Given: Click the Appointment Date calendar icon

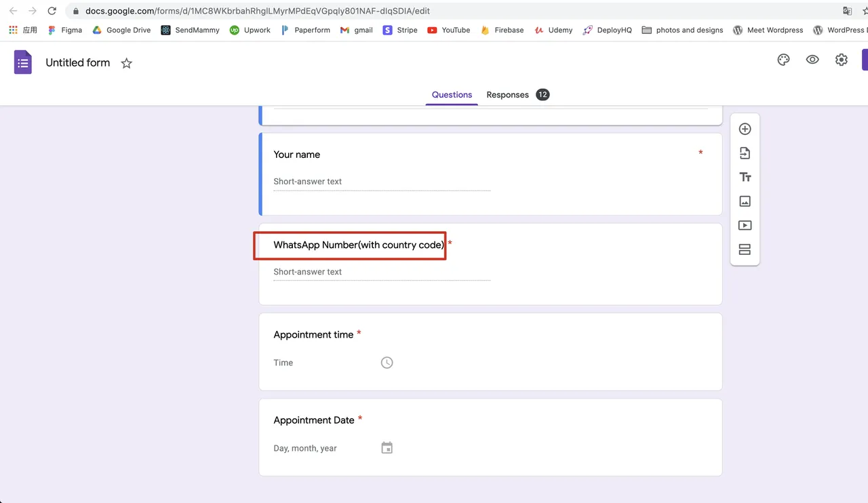Looking at the screenshot, I should [387, 448].
